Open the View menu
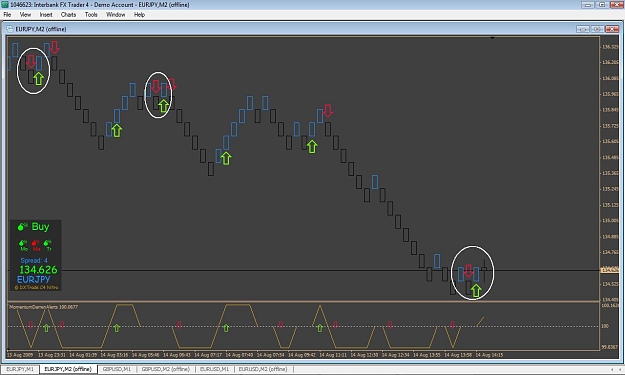625x375 pixels. point(25,15)
